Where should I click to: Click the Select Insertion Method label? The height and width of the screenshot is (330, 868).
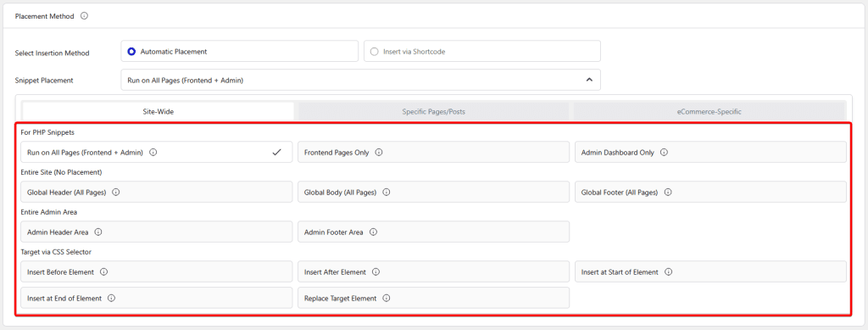(52, 53)
